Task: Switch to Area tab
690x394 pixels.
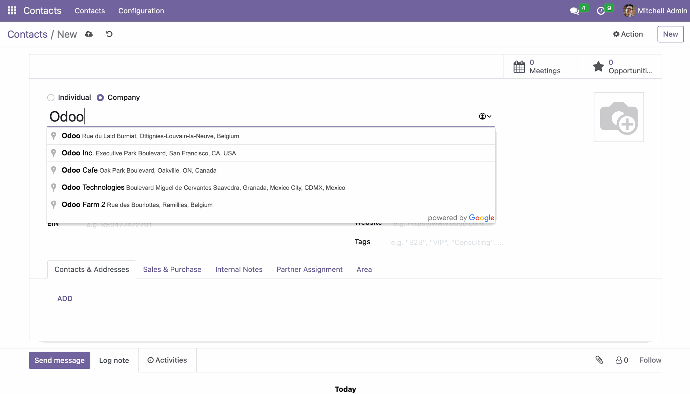Action: [364, 269]
